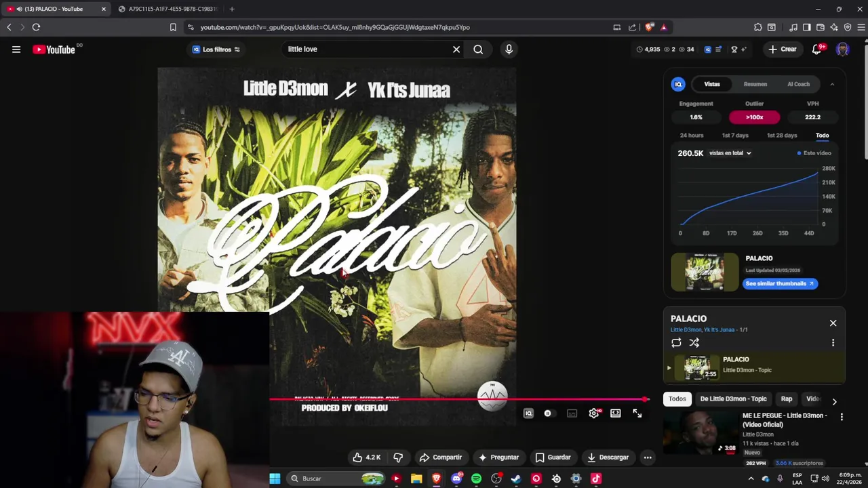The width and height of the screenshot is (868, 488).
Task: Click See similar thumbnails button
Action: (780, 283)
